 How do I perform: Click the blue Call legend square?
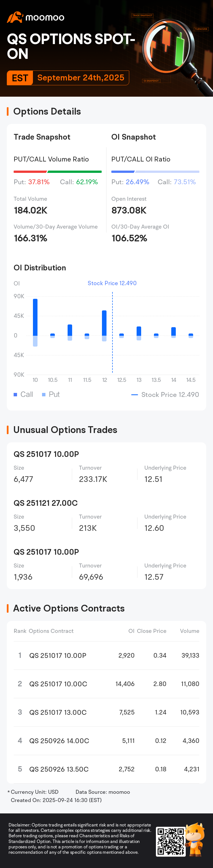point(16,395)
